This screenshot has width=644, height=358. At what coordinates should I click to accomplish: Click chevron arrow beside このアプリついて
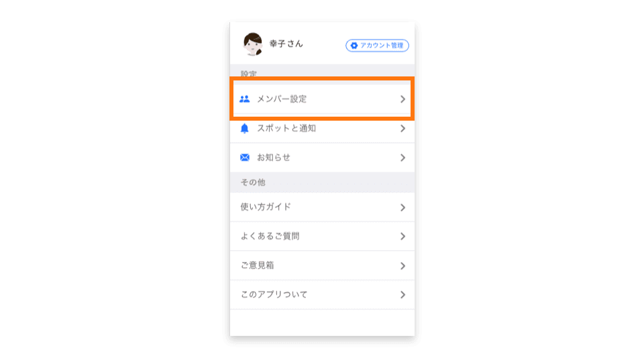pyautogui.click(x=402, y=295)
